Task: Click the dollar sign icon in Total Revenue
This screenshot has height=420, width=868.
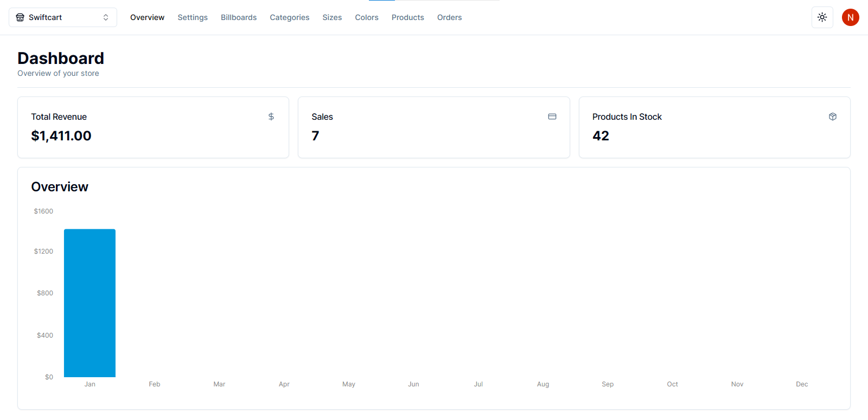Action: 271,117
